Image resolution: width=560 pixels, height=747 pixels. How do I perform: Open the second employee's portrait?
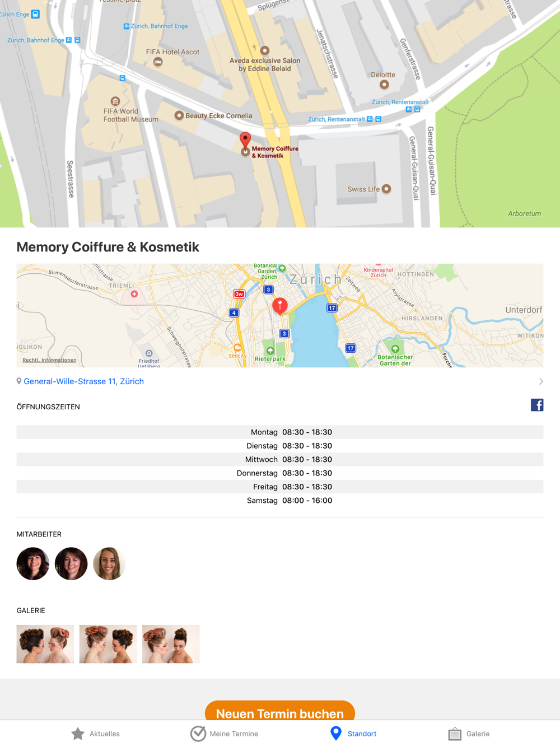(71, 563)
